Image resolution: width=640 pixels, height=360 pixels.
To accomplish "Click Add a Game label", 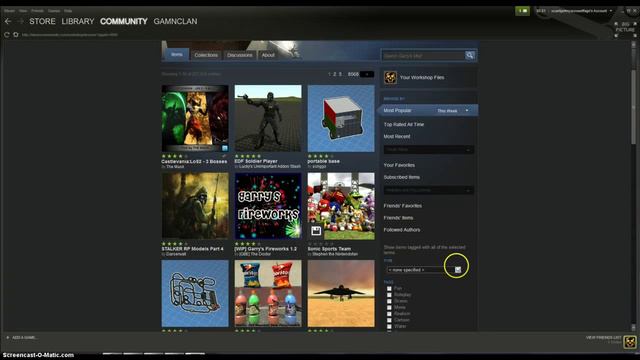I will (x=24, y=338).
